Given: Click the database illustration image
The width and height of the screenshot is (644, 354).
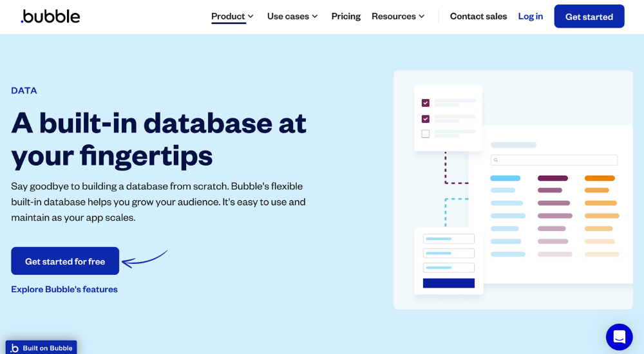Looking at the screenshot, I should [513, 190].
